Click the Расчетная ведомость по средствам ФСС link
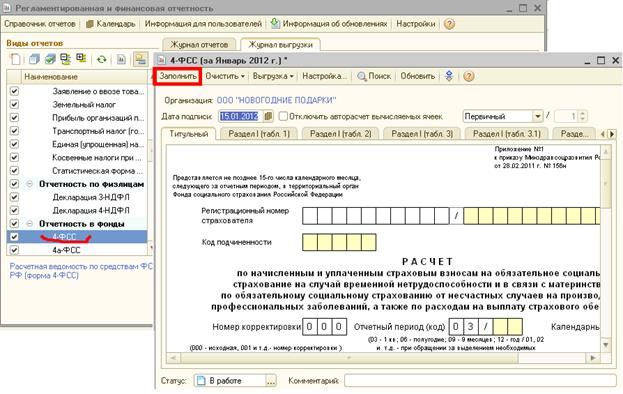 tap(81, 270)
